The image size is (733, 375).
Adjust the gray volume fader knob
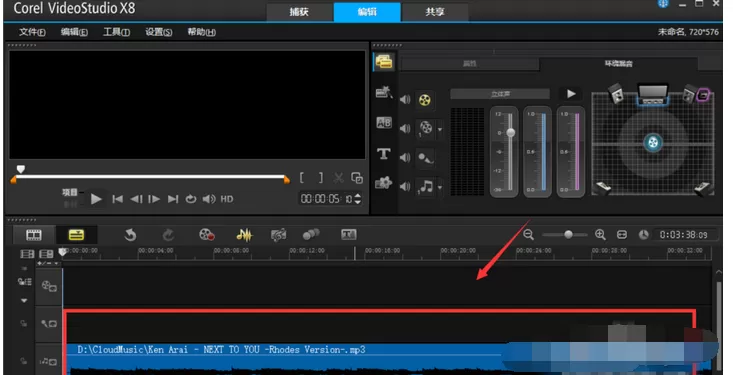pos(511,133)
